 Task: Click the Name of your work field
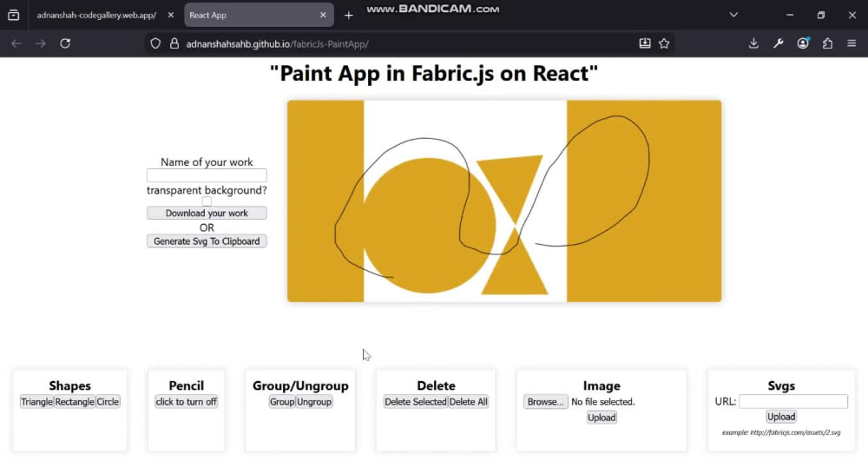pyautogui.click(x=207, y=175)
